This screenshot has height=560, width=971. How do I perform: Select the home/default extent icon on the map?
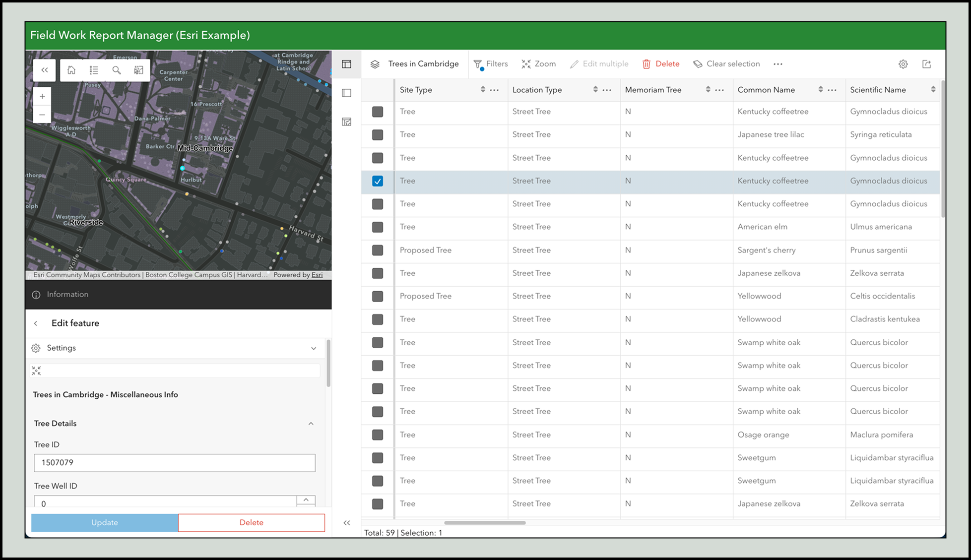click(x=71, y=70)
